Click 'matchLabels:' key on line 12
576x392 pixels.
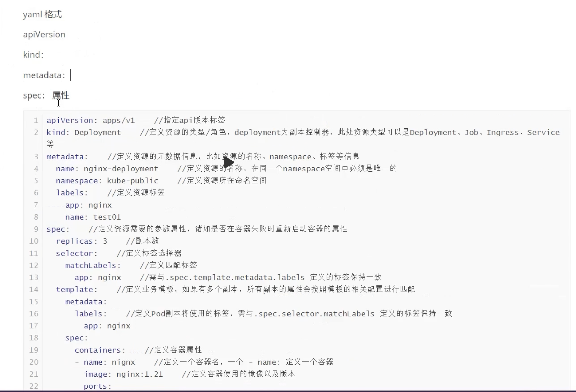click(x=93, y=265)
